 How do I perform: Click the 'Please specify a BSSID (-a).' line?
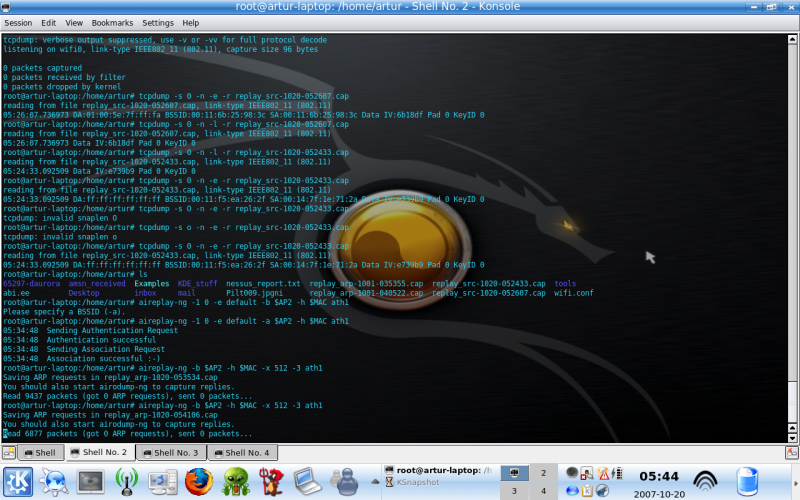[64, 312]
